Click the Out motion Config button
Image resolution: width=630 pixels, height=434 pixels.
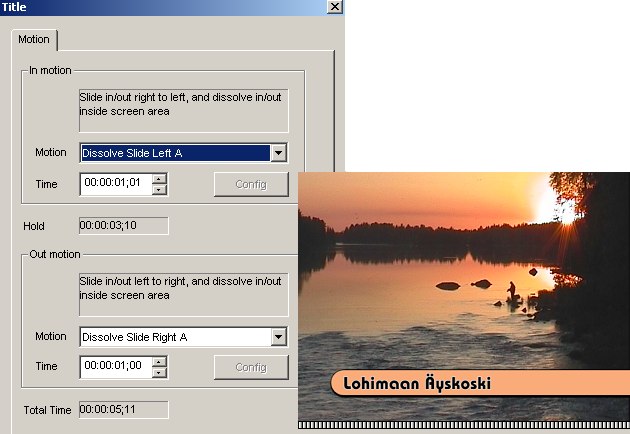click(251, 367)
